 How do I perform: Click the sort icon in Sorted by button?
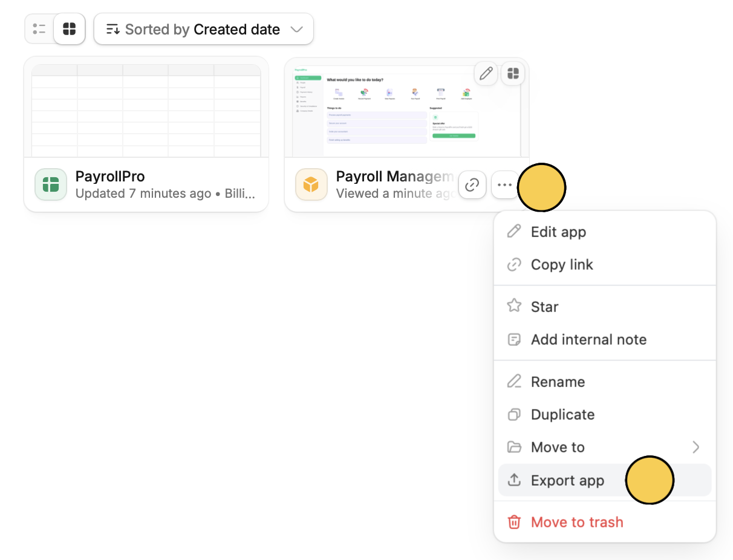[x=112, y=29]
